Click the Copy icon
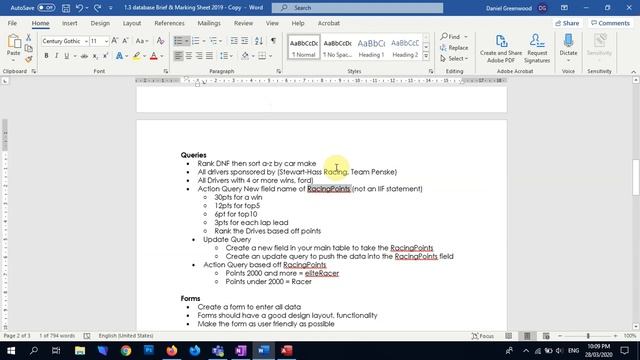Viewport: 640px width, 360px height. pos(29,48)
